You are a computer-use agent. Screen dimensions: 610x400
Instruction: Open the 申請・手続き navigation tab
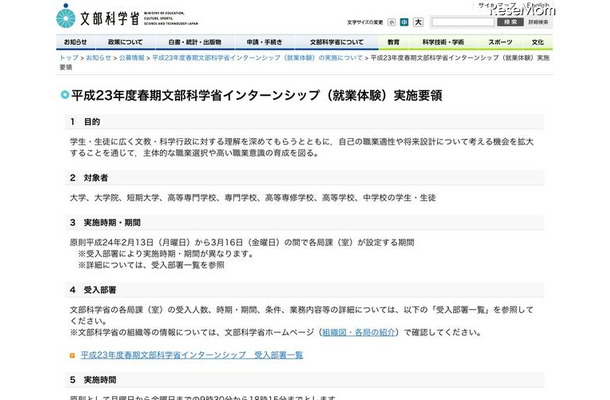tap(265, 42)
